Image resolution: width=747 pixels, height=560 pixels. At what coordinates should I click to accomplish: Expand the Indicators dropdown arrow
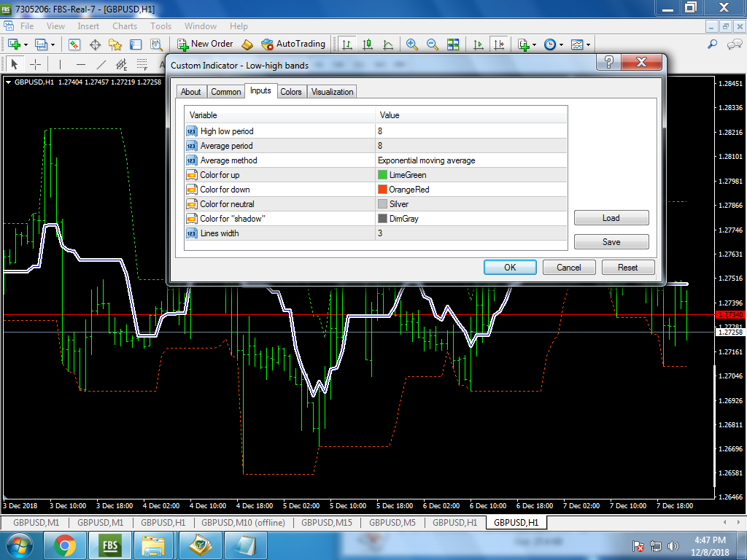(535, 44)
